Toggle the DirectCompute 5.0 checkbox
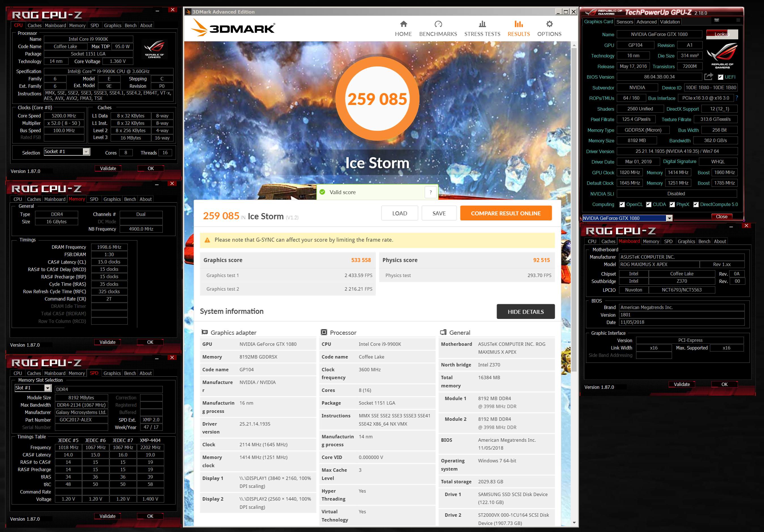 [x=696, y=204]
